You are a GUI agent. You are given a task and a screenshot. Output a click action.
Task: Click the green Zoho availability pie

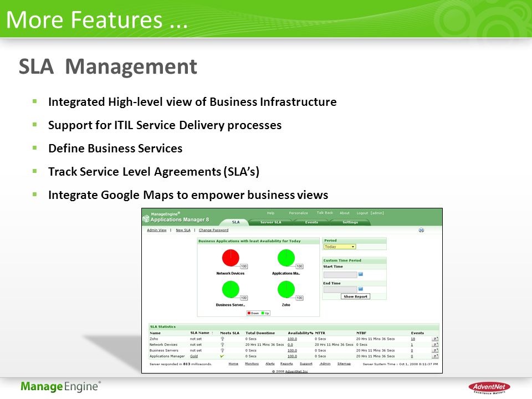point(286,289)
